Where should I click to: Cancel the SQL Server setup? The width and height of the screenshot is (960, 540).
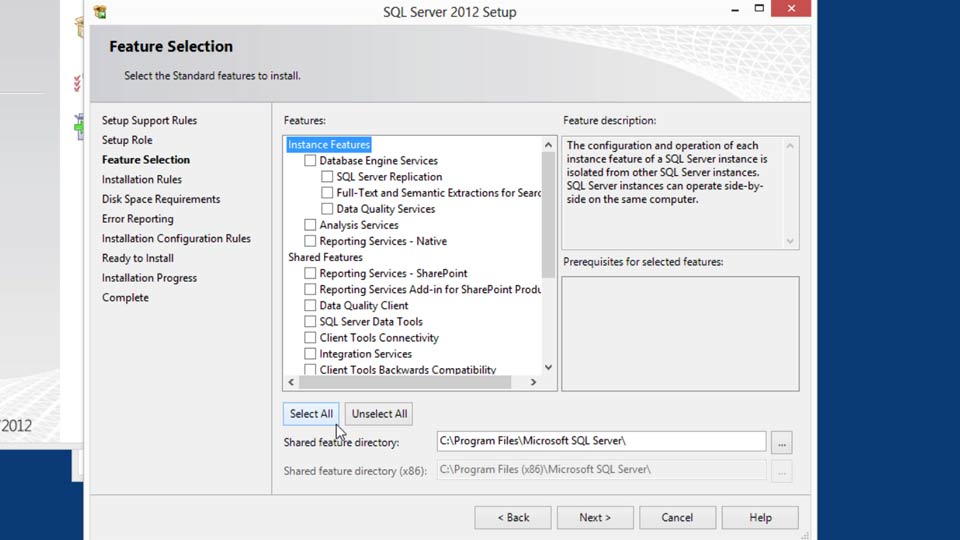point(677,517)
